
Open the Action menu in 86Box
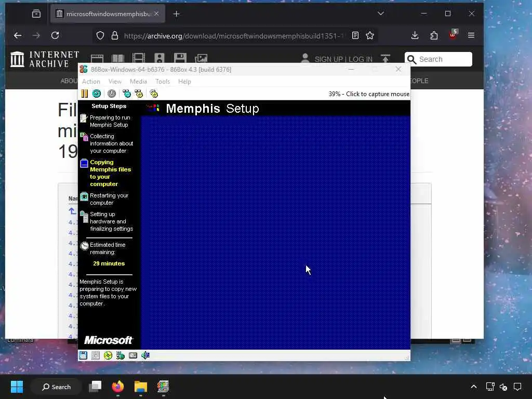pyautogui.click(x=91, y=82)
